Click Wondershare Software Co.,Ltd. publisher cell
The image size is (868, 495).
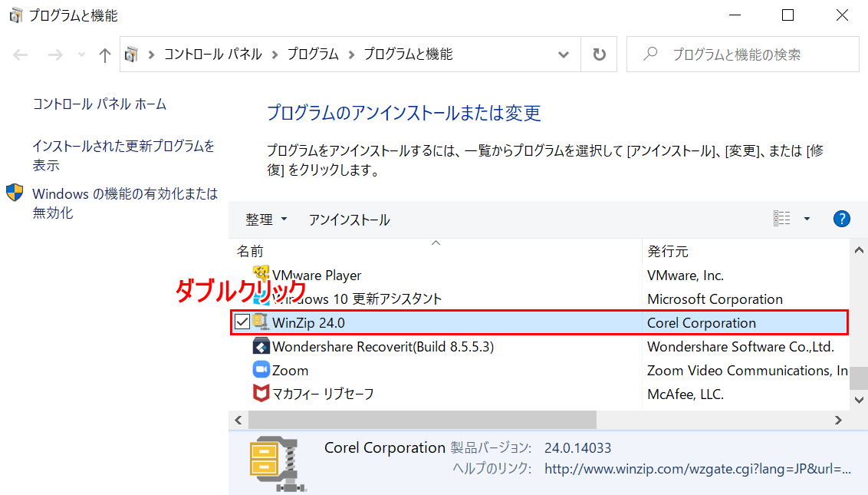pos(740,346)
